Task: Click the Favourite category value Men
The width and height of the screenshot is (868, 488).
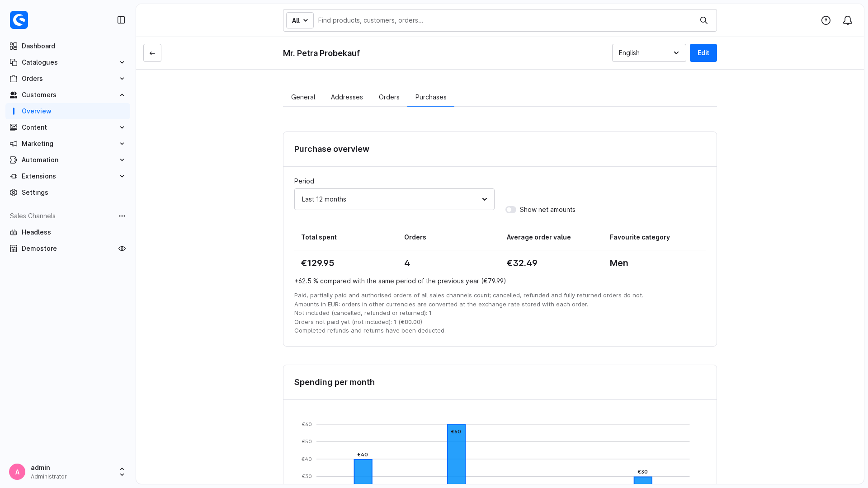Action: point(619,263)
